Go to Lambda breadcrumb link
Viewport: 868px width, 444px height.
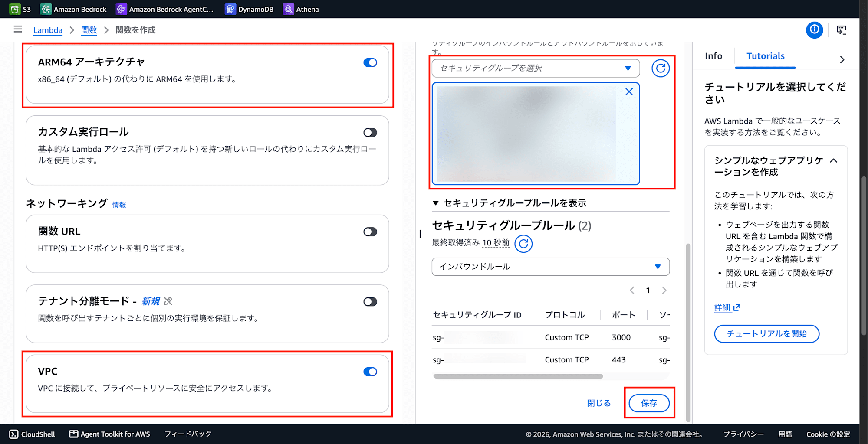pyautogui.click(x=48, y=30)
